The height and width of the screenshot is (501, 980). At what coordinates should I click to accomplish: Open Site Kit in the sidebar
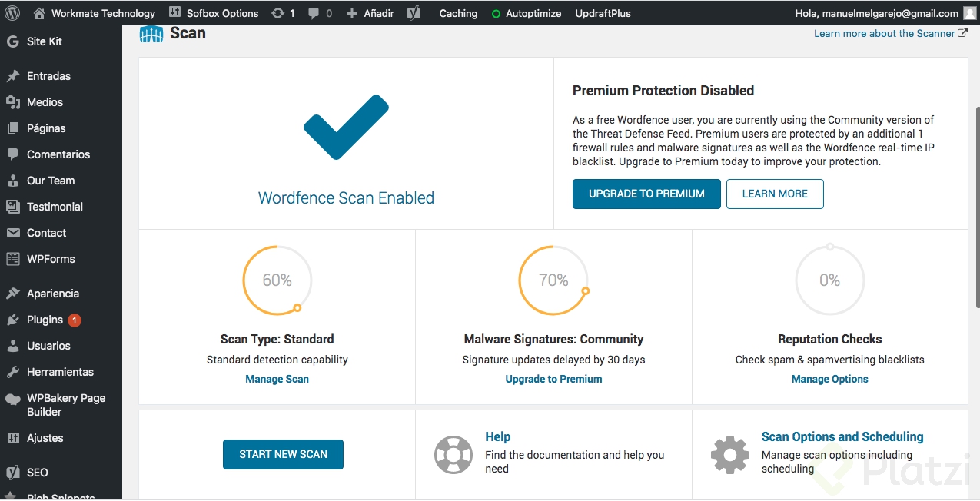tap(44, 41)
